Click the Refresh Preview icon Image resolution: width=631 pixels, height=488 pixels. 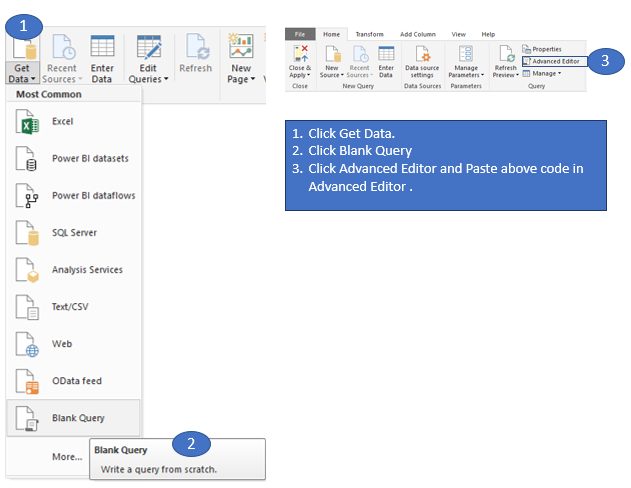[x=506, y=54]
